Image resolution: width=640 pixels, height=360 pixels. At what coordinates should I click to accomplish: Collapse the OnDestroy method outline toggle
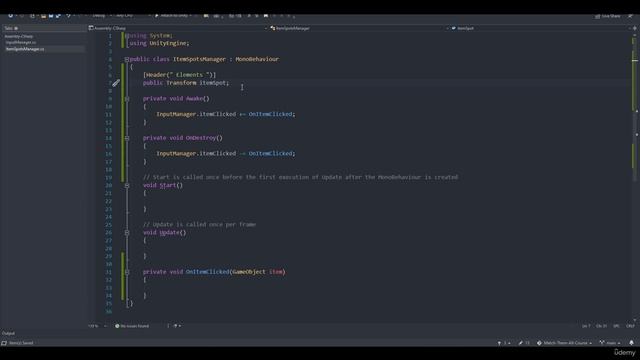point(127,138)
